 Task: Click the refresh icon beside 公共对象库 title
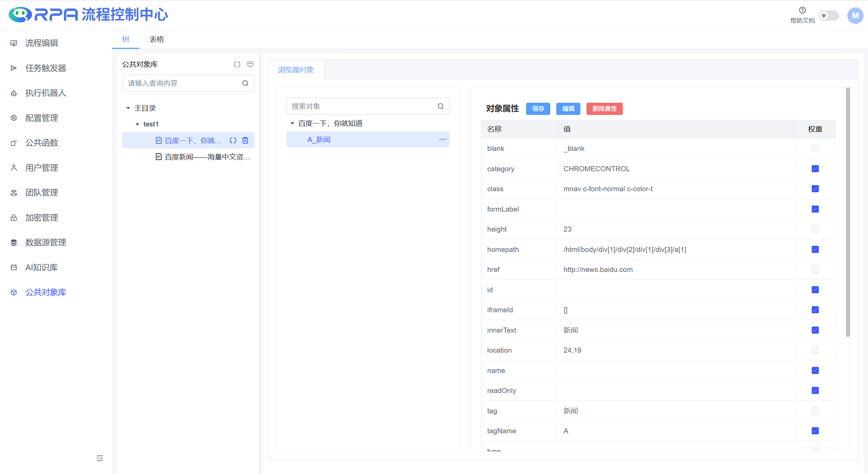click(x=237, y=64)
